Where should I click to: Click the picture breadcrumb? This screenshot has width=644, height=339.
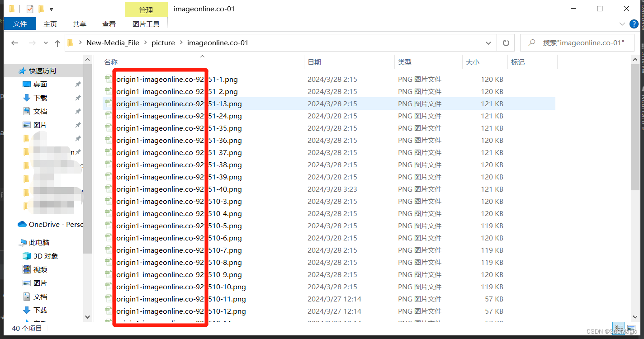[163, 43]
